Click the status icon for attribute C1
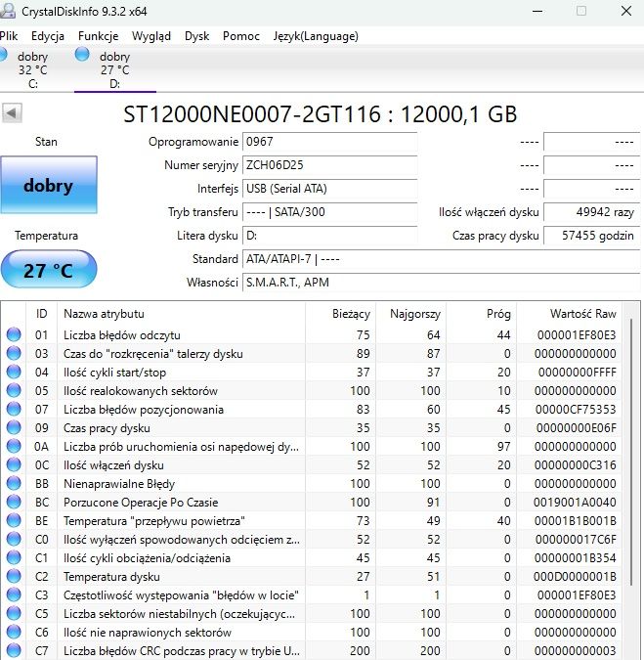 click(x=14, y=557)
